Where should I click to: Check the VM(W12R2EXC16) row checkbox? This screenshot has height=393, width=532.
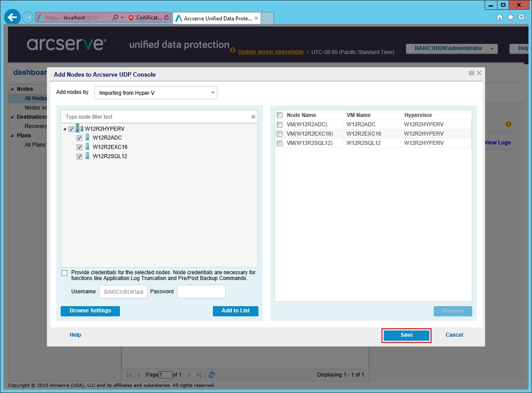tap(279, 134)
